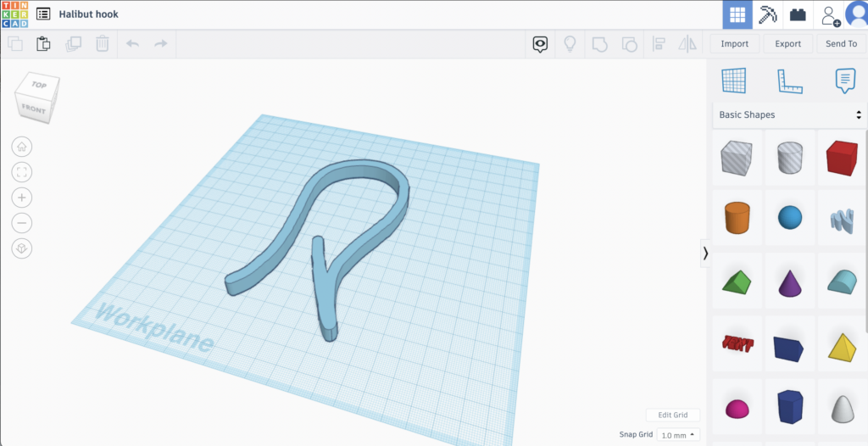The image size is (868, 446).
Task: Select the striped Box hole shape
Action: [737, 158]
